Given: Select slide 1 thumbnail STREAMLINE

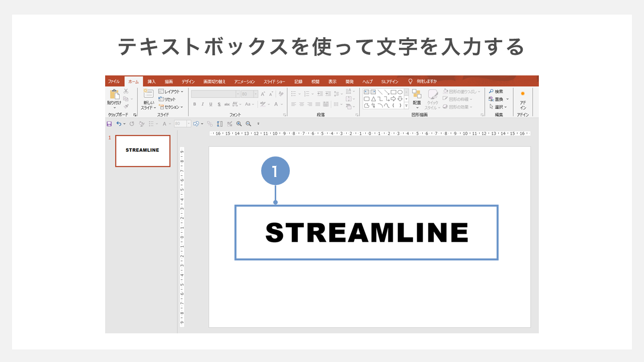Looking at the screenshot, I should pyautogui.click(x=143, y=151).
